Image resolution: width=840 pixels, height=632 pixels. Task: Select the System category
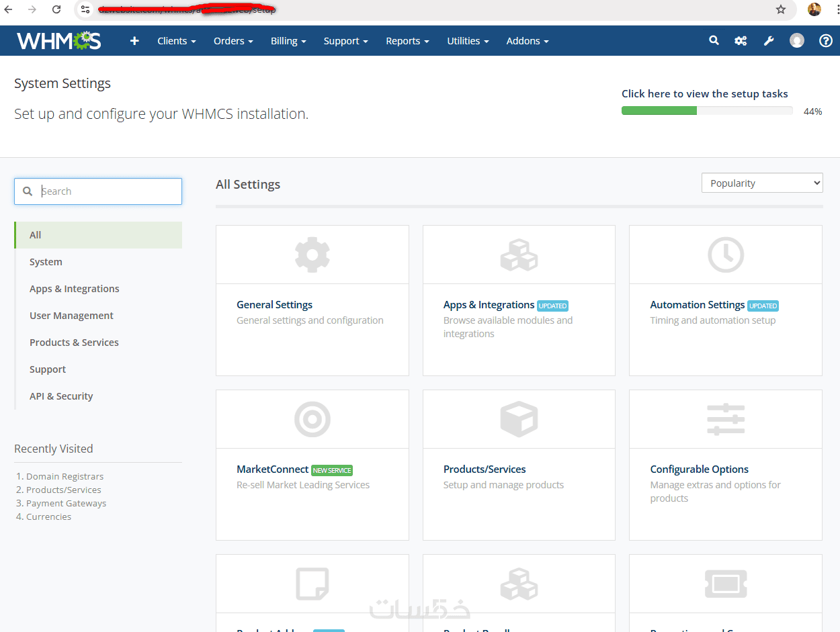pos(98,262)
